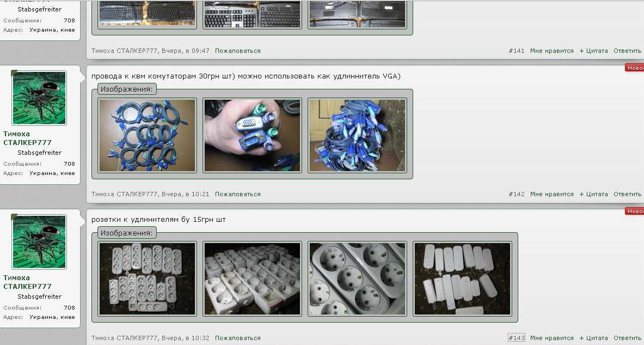Open third keyboards thumbnail in post #141
This screenshot has width=644, height=345.
pos(357,14)
